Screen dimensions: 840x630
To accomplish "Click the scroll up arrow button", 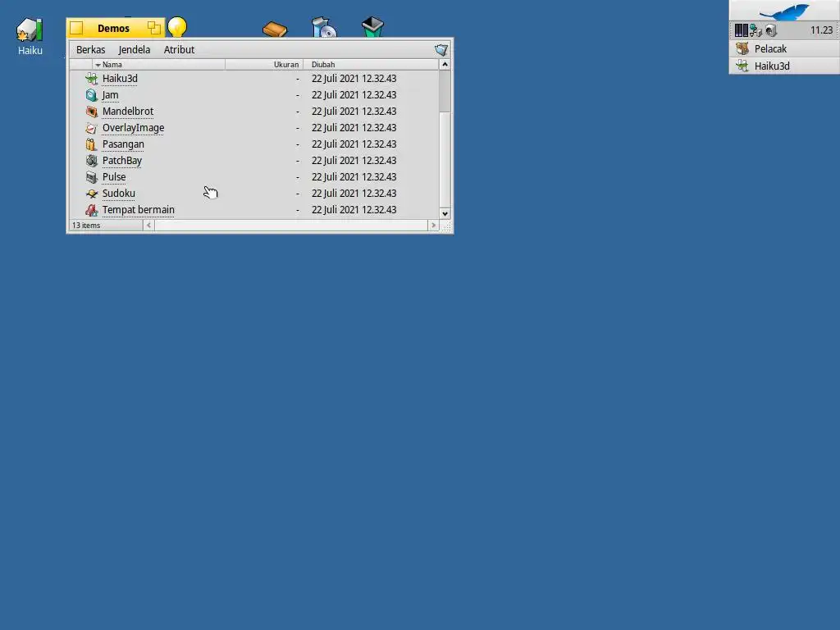I will (445, 64).
